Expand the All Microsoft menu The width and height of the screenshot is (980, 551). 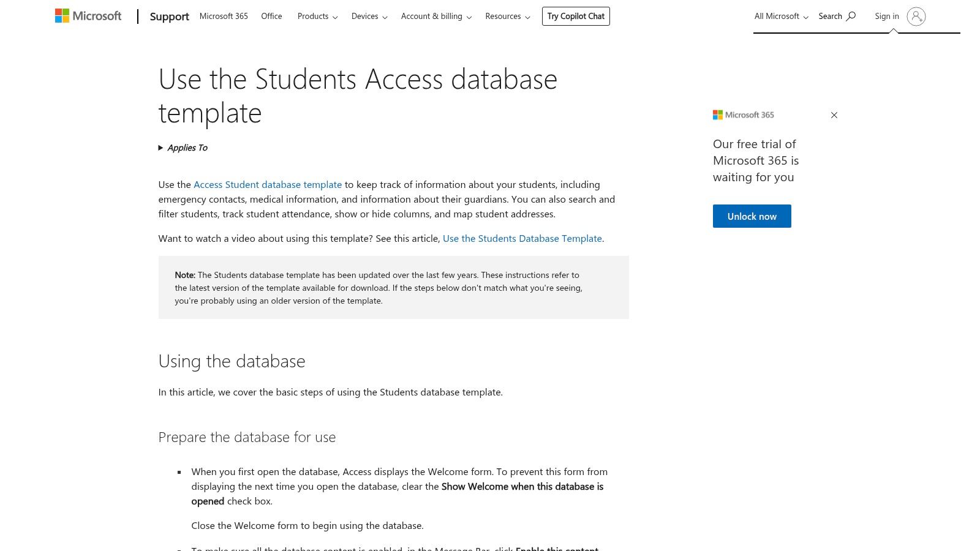pyautogui.click(x=781, y=17)
